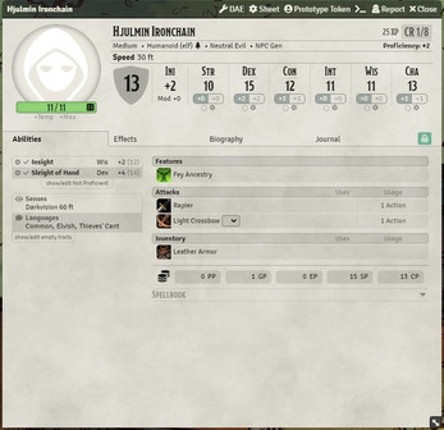444x430 pixels.
Task: Open the Light Crossbow ammo dropdown
Action: [231, 221]
